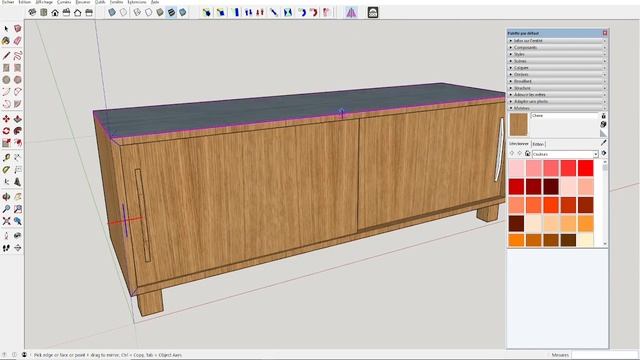Pick the Paint Bucket tool
640x360 pixels.
[6, 41]
